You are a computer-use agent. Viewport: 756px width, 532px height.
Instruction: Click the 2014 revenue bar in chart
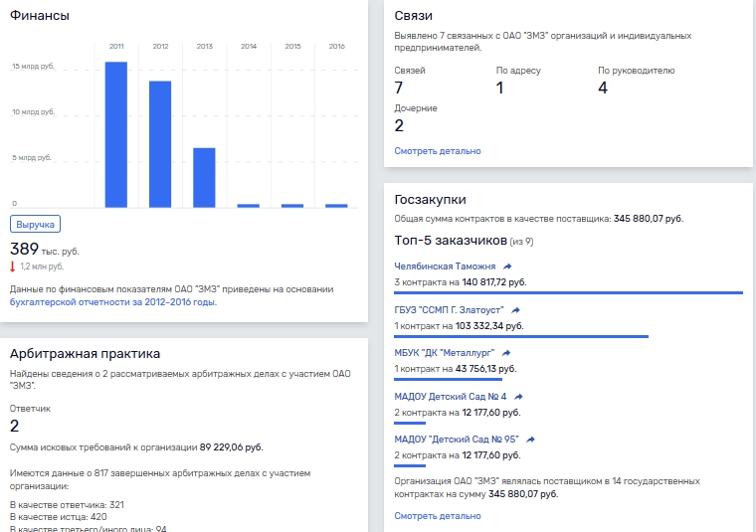pos(249,206)
